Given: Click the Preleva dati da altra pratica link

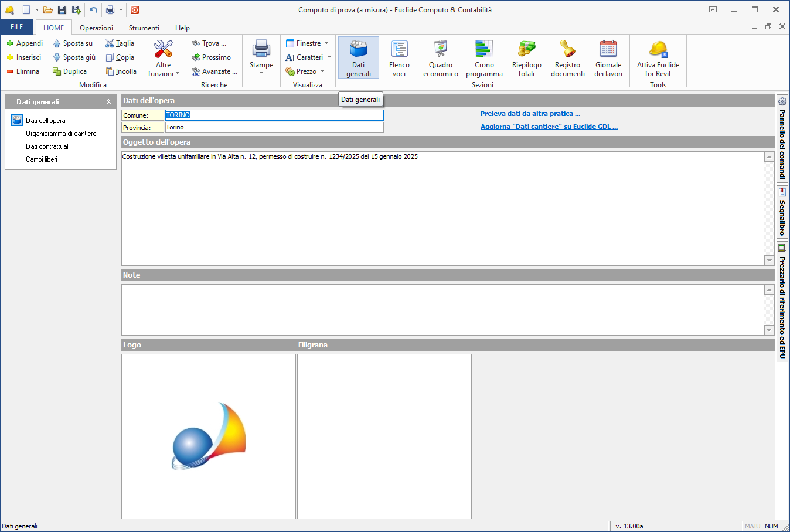Looking at the screenshot, I should (530, 114).
